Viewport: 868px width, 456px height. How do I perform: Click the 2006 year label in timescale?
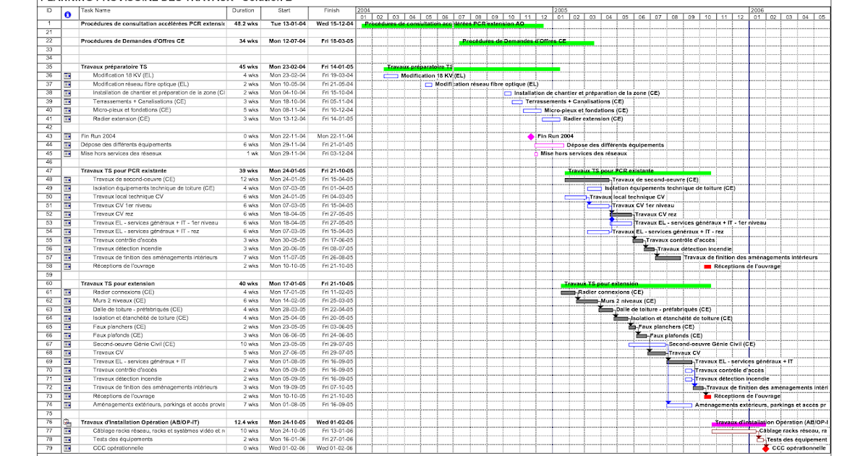pyautogui.click(x=757, y=11)
